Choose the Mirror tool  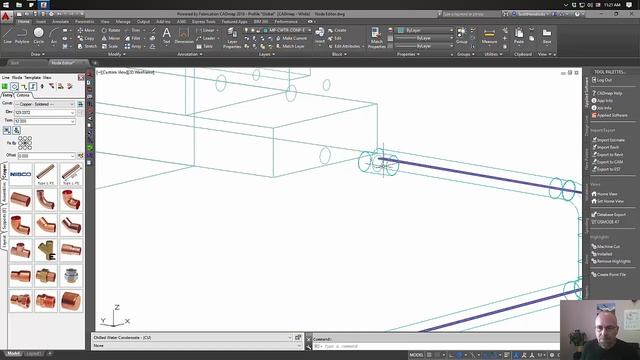111,38
